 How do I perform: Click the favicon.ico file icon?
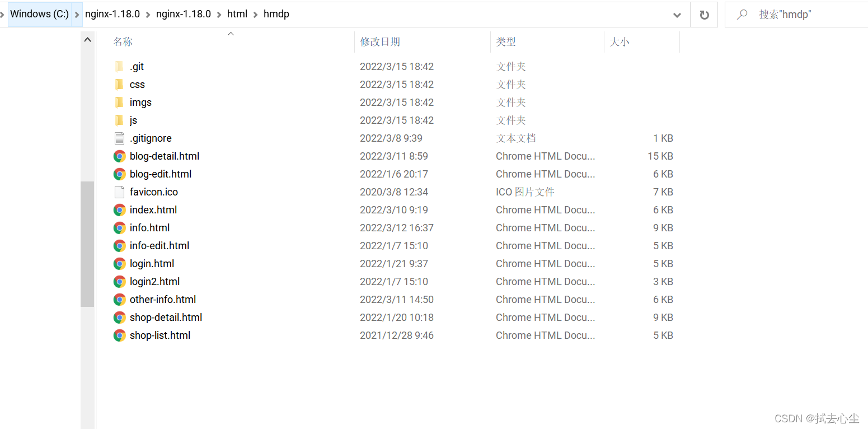(x=119, y=192)
